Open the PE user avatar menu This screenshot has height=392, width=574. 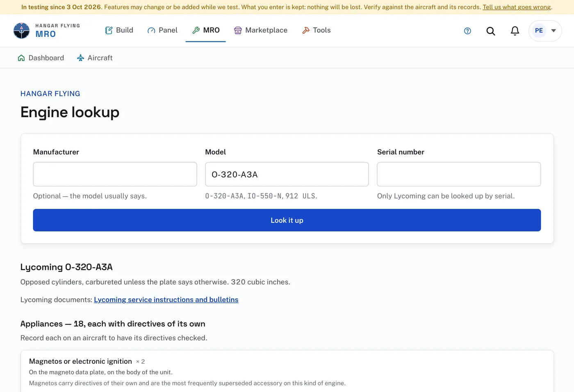tap(539, 31)
